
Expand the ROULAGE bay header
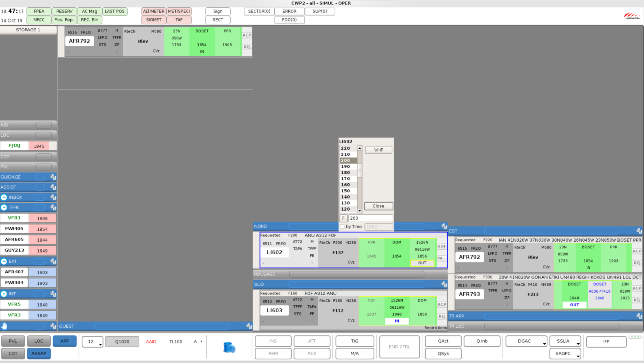350,274
